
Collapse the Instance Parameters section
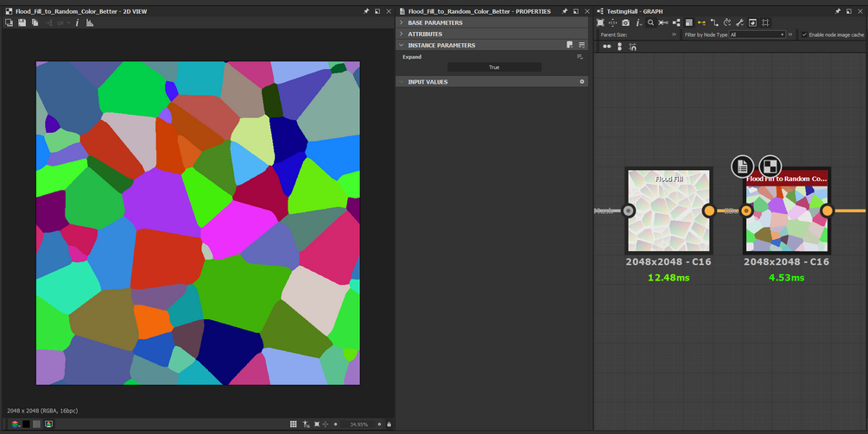tap(440, 45)
